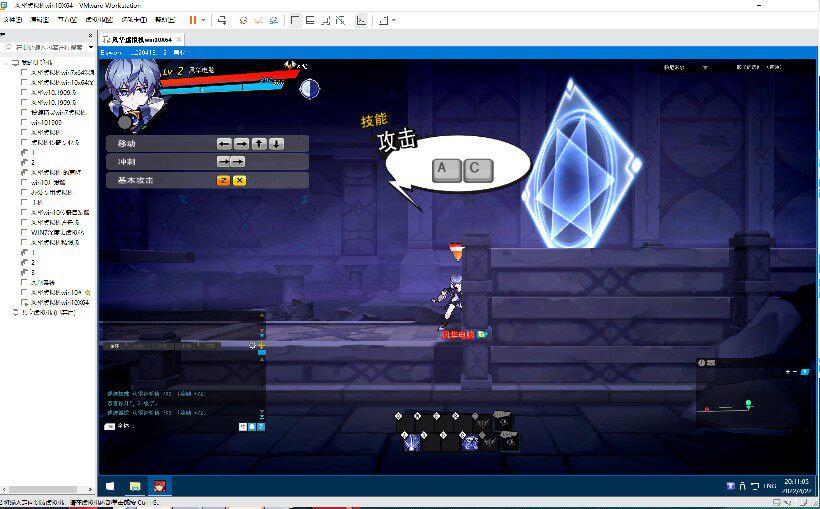
Task: Click the yellow move-chat cross icon
Action: click(261, 346)
